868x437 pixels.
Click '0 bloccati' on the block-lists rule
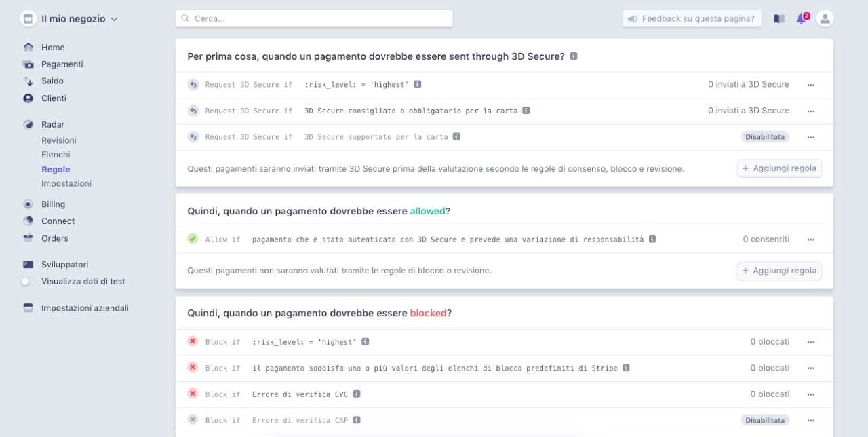point(770,368)
